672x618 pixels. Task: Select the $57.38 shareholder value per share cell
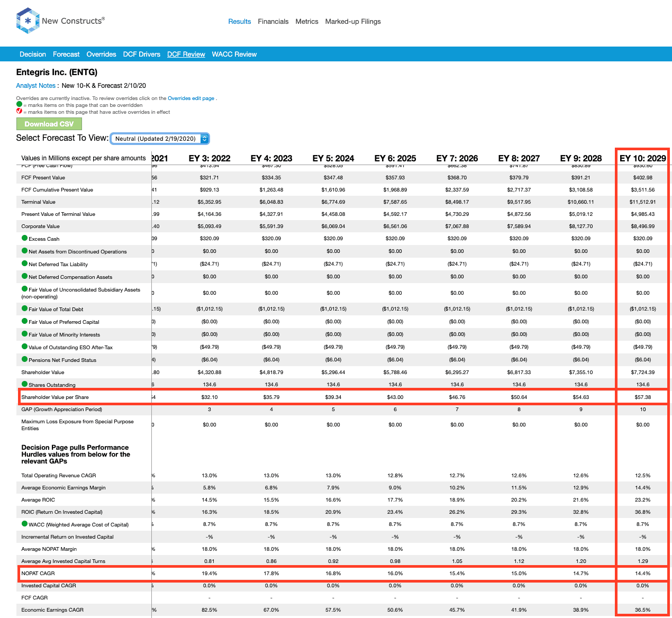643,397
